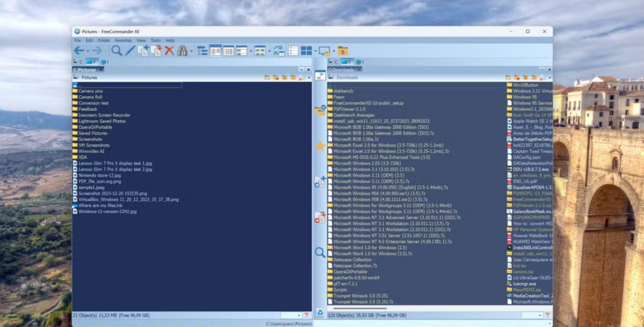This screenshot has width=644, height=327.
Task: Open dropdown arrow next to four-tile layout icon
Action: pos(316,51)
